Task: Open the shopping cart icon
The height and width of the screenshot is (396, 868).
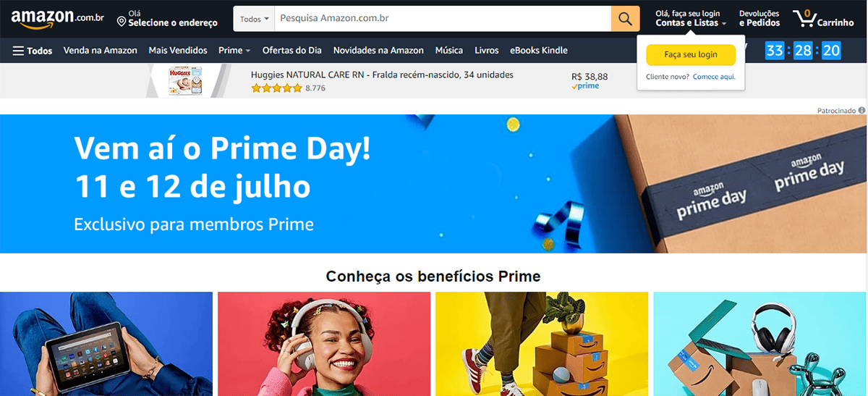Action: point(802,18)
